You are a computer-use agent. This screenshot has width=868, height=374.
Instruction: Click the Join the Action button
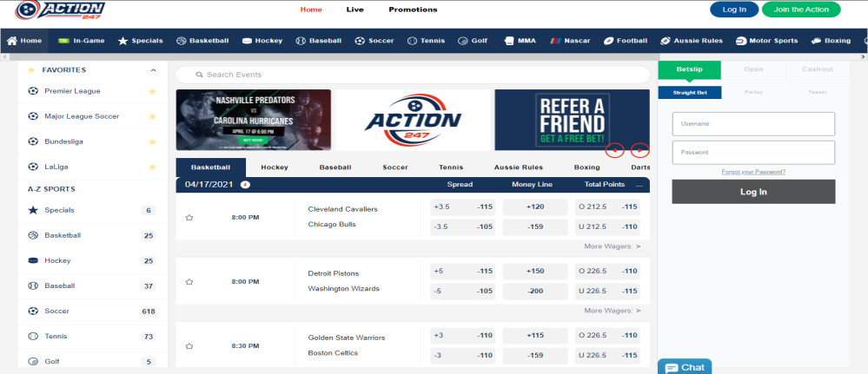801,10
